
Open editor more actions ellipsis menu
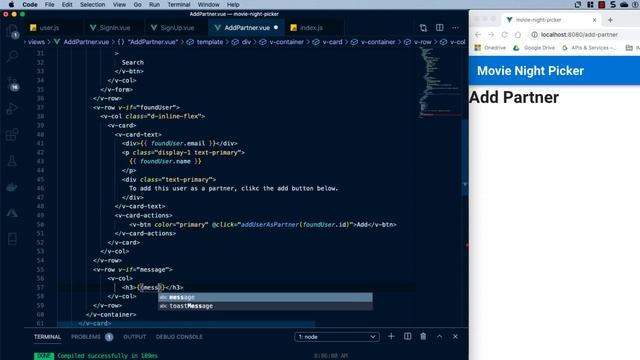455,28
